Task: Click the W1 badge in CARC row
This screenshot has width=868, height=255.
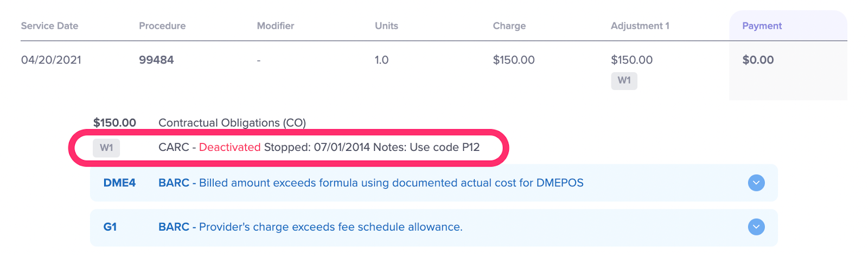Action: click(106, 148)
